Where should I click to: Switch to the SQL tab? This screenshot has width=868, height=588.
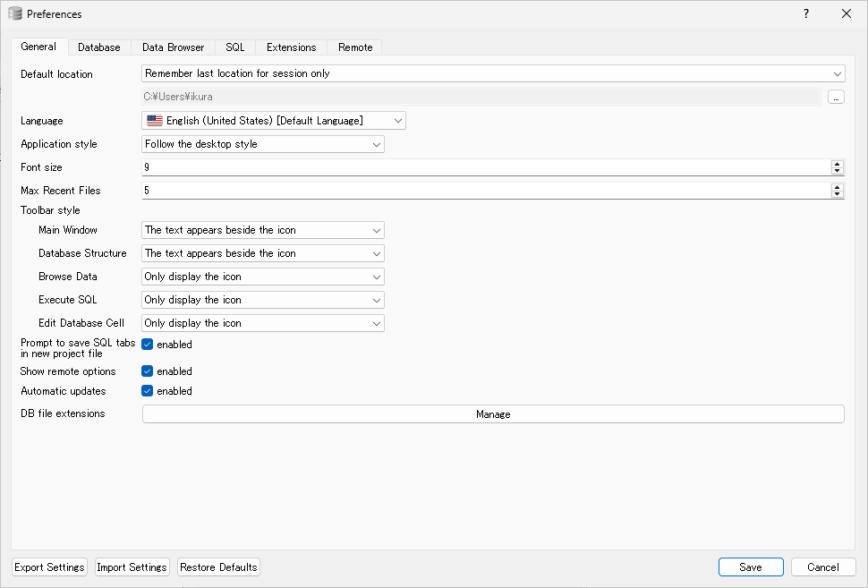pos(235,47)
